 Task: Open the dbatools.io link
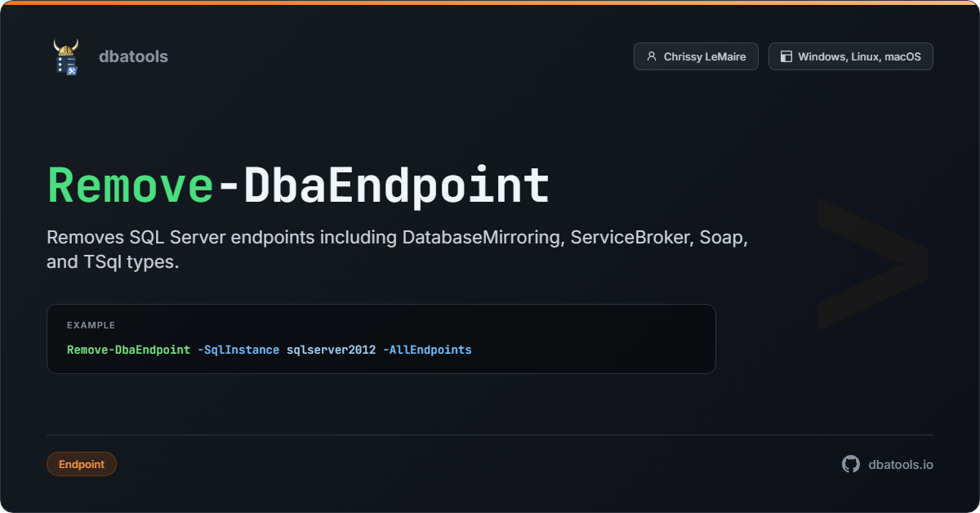[x=901, y=464]
